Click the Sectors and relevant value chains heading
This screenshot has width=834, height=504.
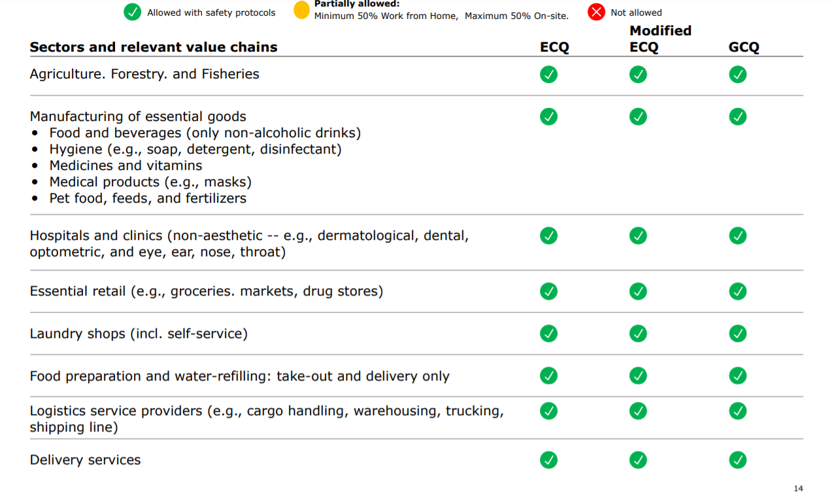click(x=154, y=47)
